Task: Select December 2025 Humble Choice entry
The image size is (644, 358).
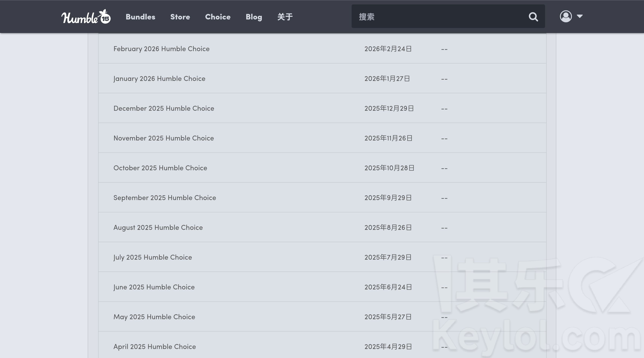Action: tap(164, 108)
